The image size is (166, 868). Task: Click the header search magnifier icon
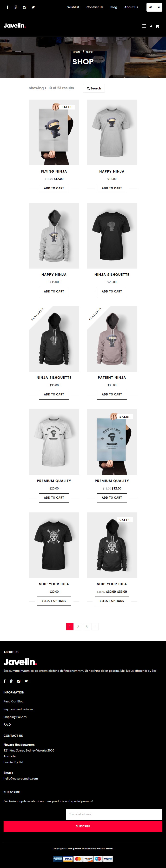point(151,26)
